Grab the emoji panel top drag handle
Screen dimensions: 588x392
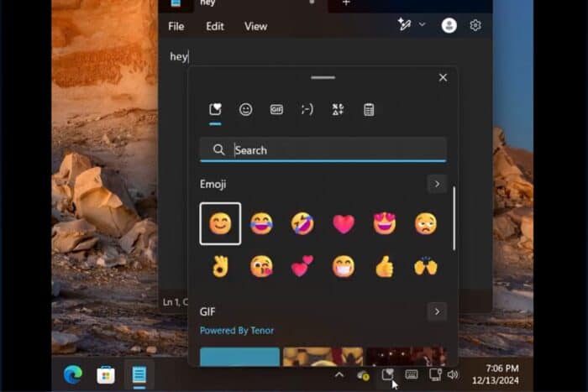click(323, 77)
